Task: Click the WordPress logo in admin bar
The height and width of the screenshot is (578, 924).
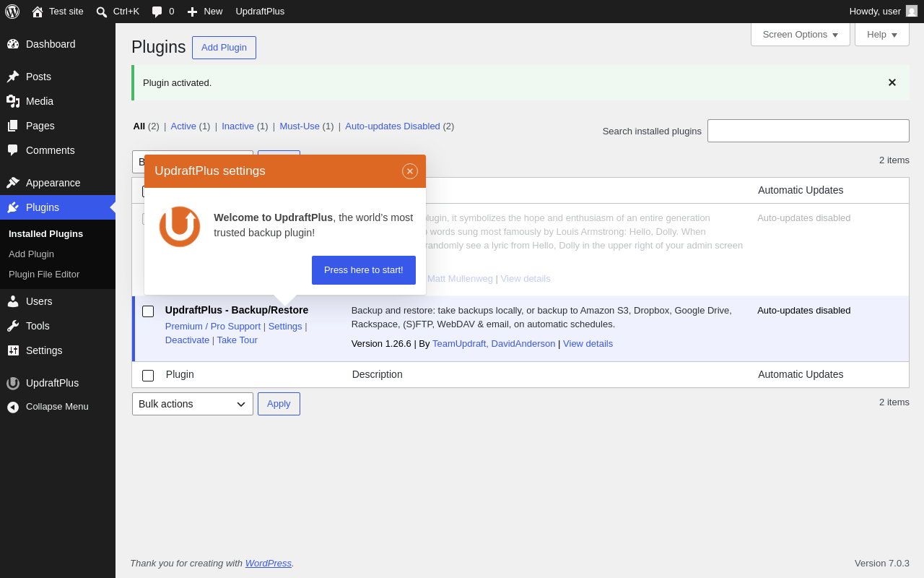Action: coord(12,12)
